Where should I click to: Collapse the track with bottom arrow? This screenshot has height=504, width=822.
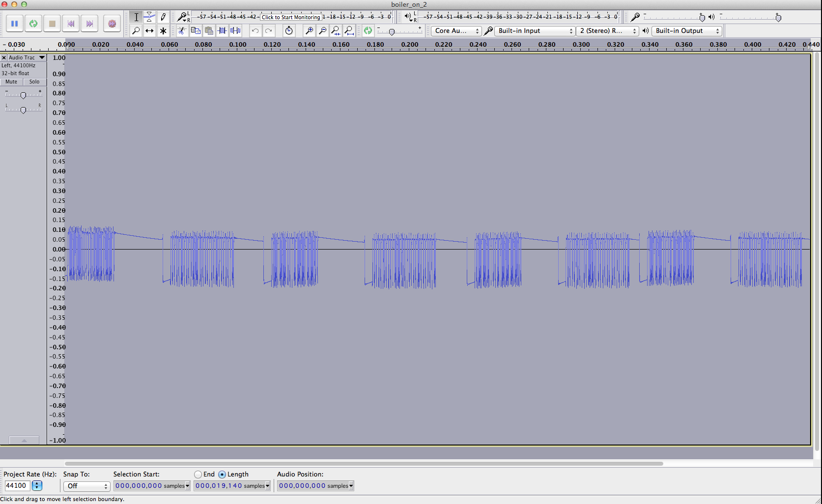(24, 440)
